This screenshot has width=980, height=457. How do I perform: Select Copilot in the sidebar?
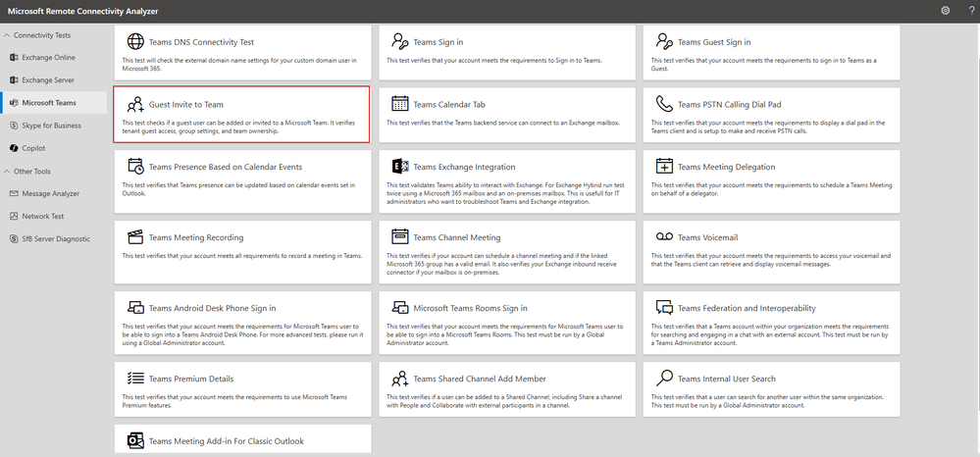(33, 148)
